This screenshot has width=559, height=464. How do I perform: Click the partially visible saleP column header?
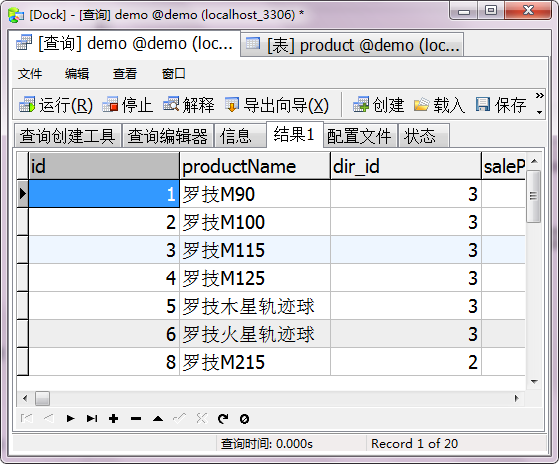pos(503,166)
